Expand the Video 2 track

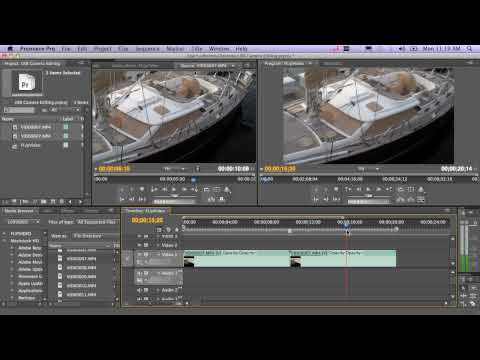158,245
